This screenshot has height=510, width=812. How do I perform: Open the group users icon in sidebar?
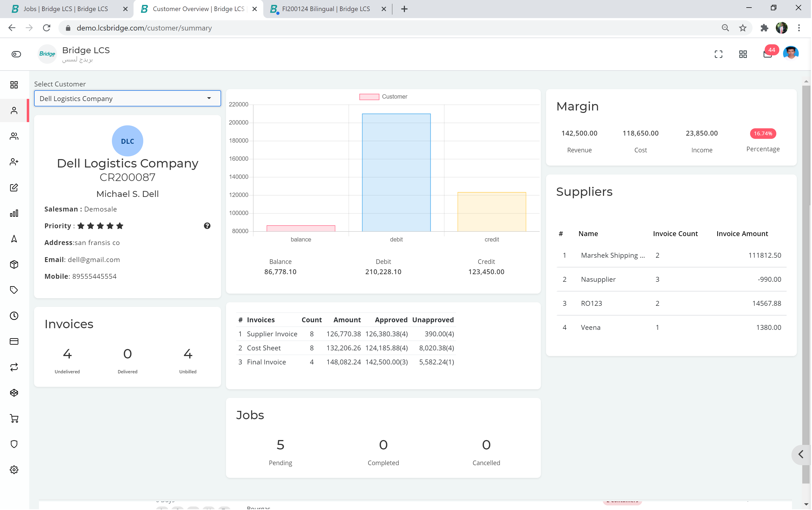click(14, 136)
